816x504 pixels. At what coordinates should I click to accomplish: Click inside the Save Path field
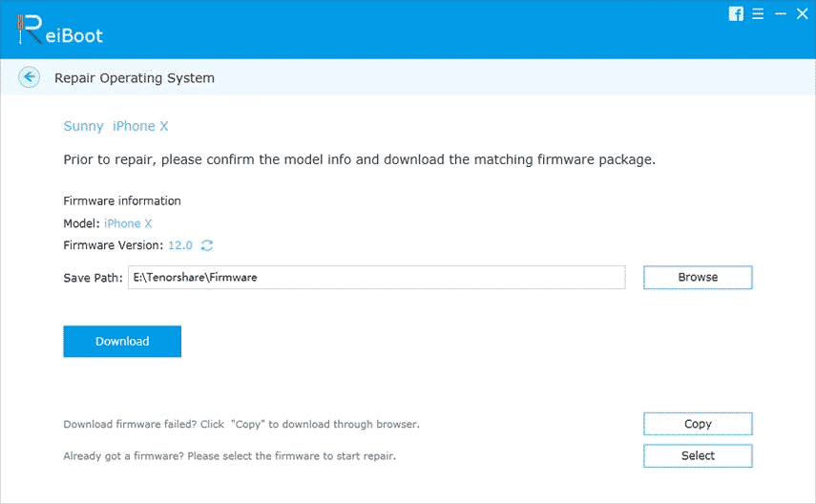377,277
